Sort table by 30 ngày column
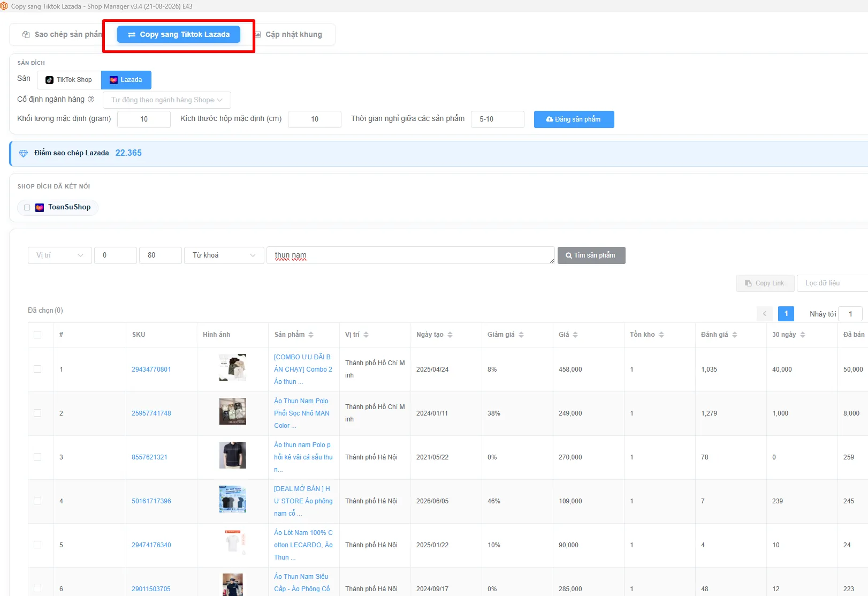This screenshot has width=868, height=596. tap(803, 335)
